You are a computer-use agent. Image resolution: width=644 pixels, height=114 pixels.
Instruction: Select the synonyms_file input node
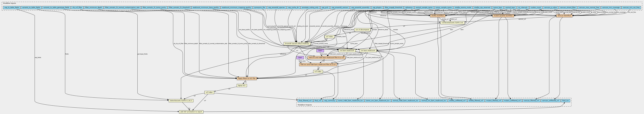[259, 8]
